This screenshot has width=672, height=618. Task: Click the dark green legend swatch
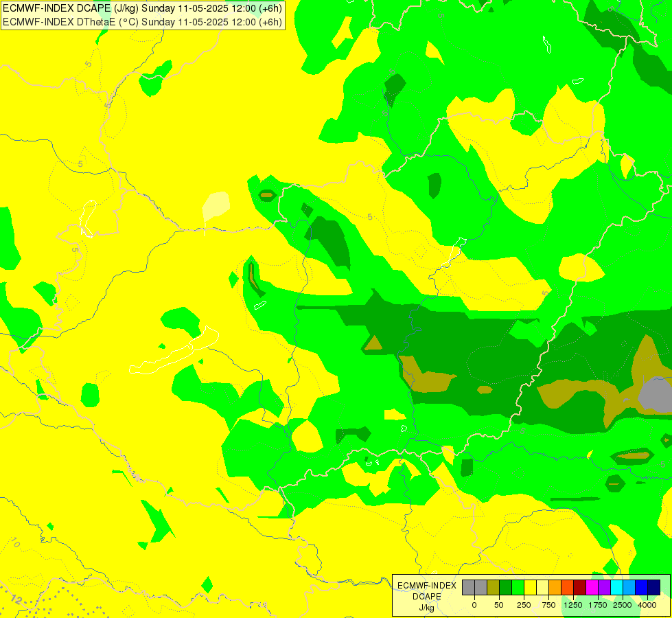(506, 587)
